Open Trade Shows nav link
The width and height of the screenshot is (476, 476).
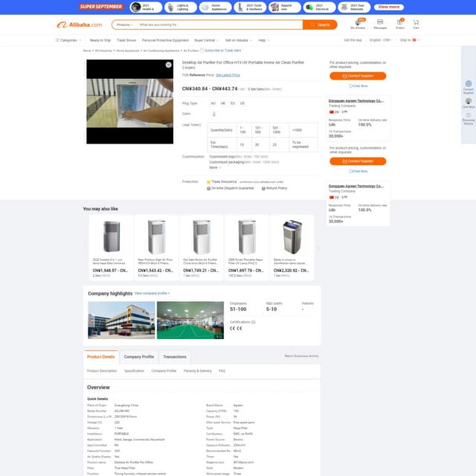pos(126,40)
